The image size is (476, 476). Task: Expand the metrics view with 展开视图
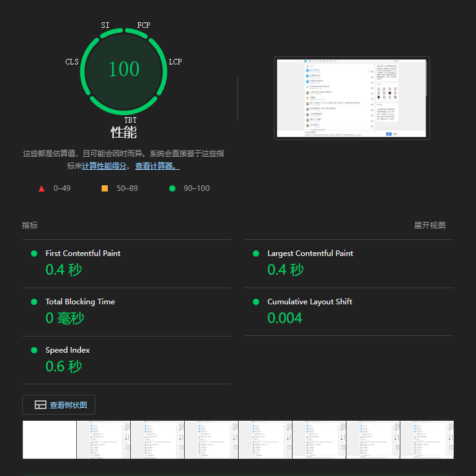click(430, 226)
